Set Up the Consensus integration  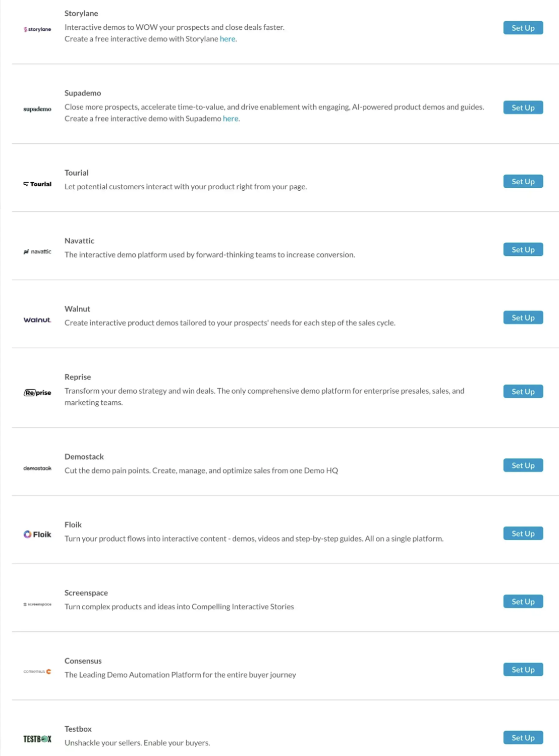coord(523,669)
